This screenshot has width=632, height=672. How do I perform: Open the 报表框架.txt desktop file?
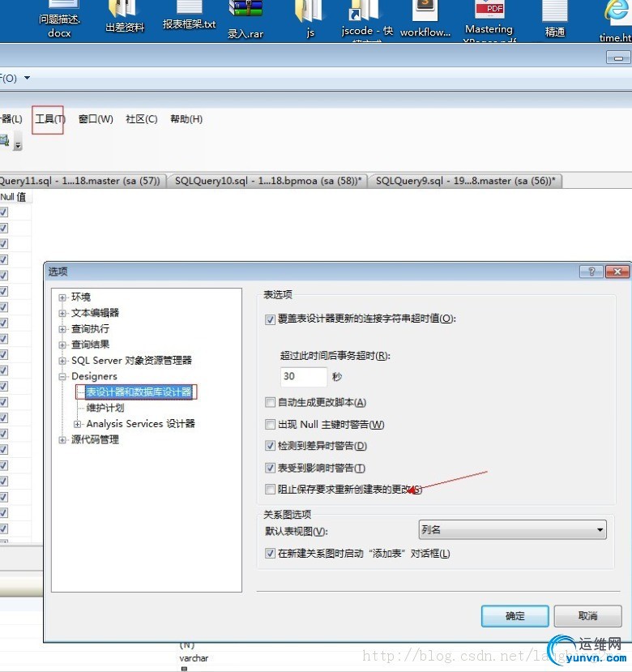pos(189,15)
